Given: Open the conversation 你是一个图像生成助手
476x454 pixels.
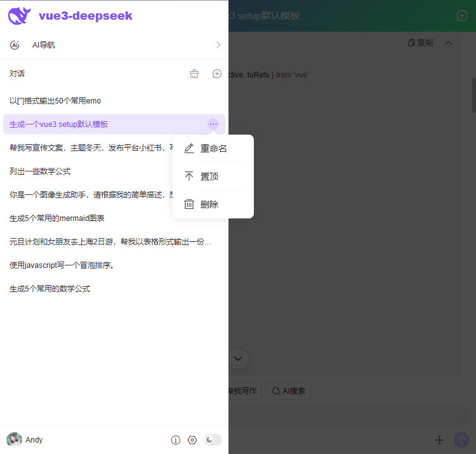Looking at the screenshot, I should pyautogui.click(x=91, y=195).
